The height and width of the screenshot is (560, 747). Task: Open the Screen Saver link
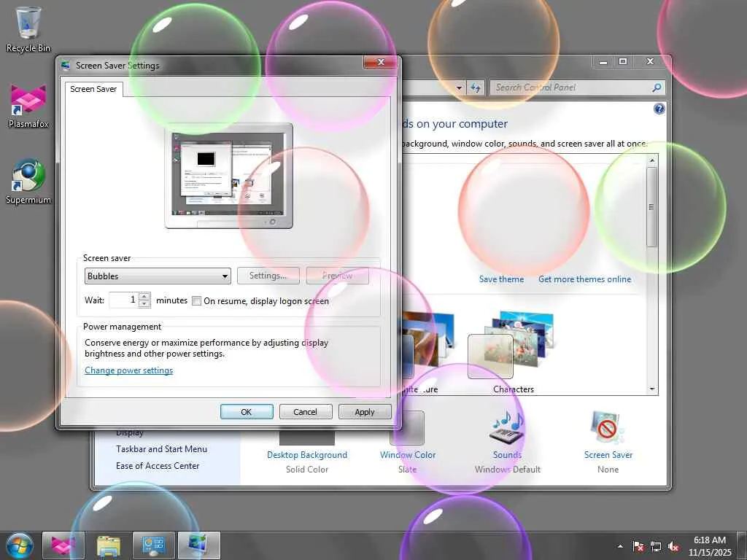[x=608, y=455]
